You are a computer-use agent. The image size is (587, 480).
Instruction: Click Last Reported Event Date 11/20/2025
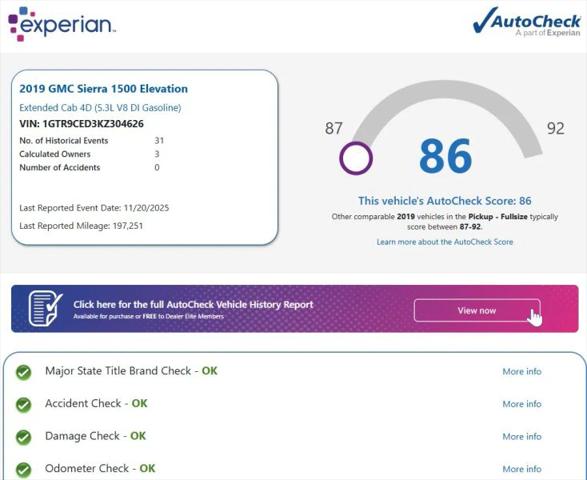[x=94, y=208]
